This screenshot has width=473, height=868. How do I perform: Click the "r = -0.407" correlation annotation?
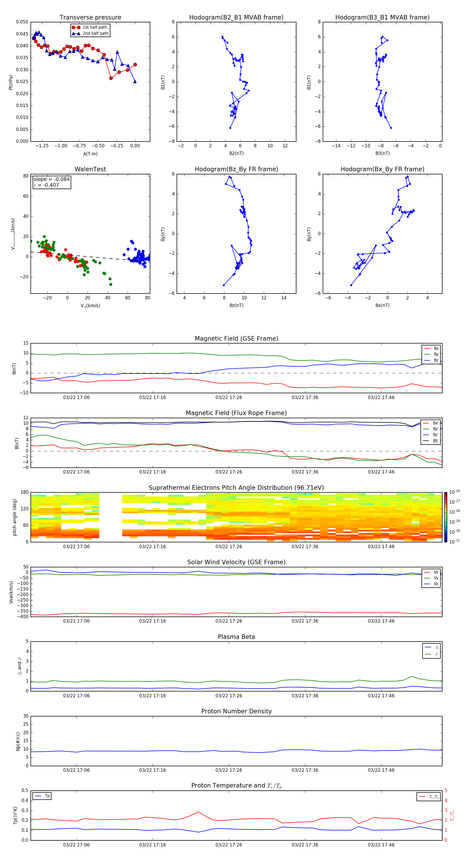(x=47, y=185)
